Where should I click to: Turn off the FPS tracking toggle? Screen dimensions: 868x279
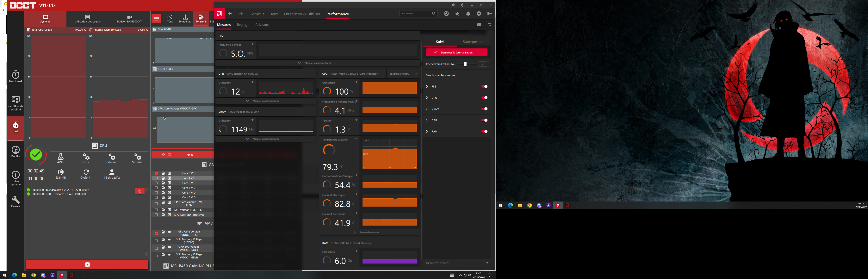click(x=484, y=87)
